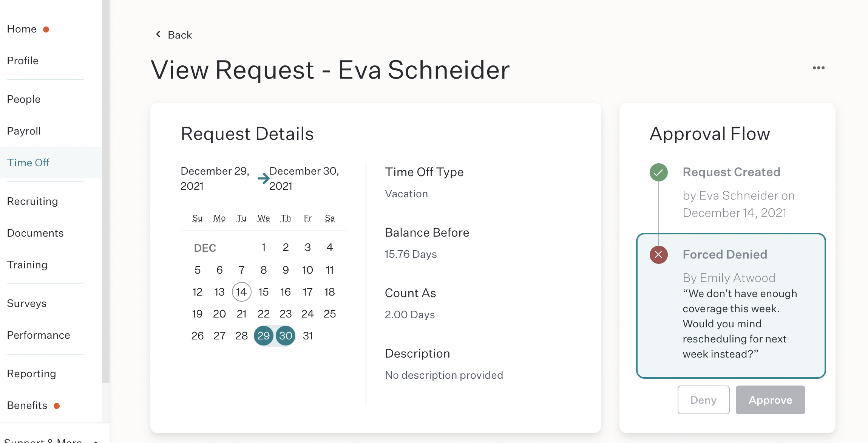868x443 pixels.
Task: Expand the Support & More menu chevron
Action: tap(96, 441)
